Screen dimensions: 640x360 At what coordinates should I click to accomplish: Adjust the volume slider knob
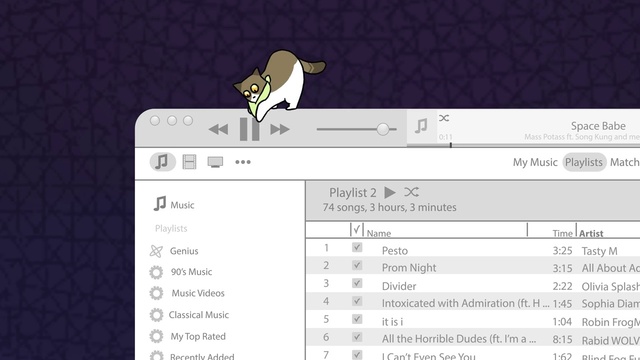coord(383,129)
